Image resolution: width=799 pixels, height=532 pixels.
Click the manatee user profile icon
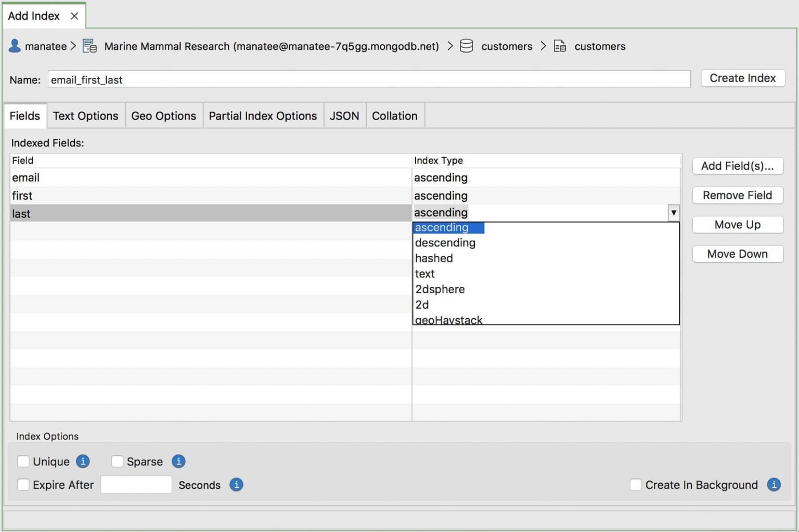tap(14, 46)
